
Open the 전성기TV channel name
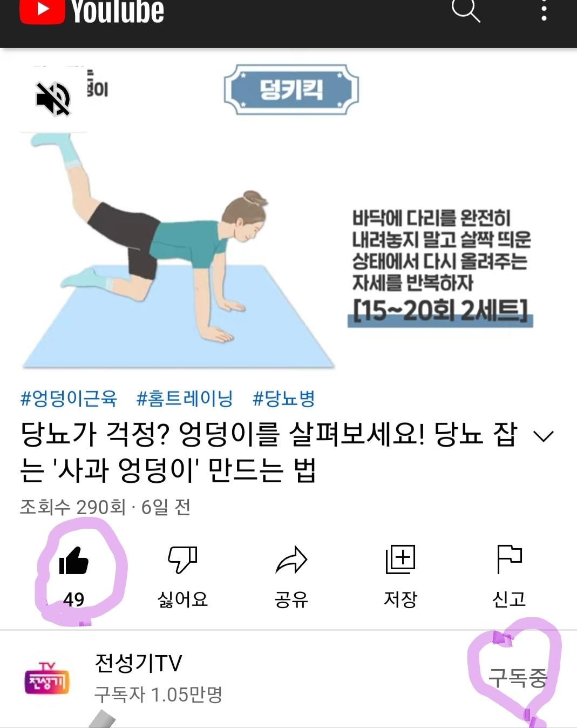point(139,663)
